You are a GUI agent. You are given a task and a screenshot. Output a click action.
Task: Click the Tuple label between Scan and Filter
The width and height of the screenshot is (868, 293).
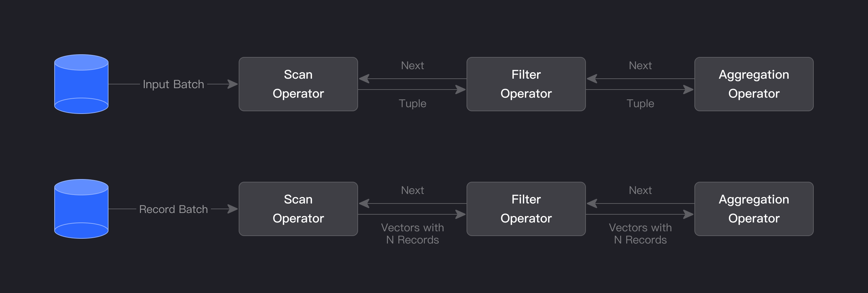[412, 103]
